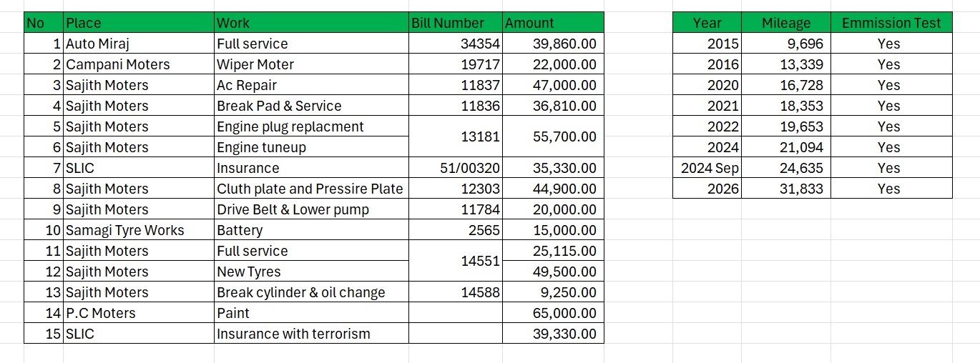Select the amount 65,000.00 cell
The height and width of the screenshot is (363, 980).
coord(553,313)
